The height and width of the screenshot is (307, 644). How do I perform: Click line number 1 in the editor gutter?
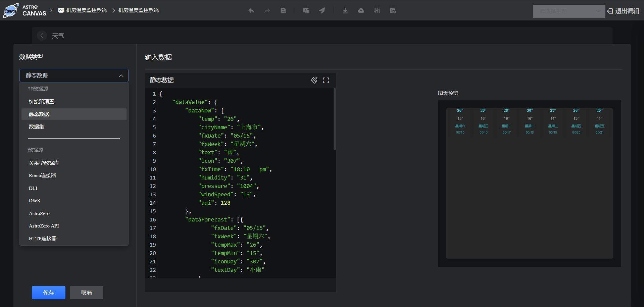154,94
